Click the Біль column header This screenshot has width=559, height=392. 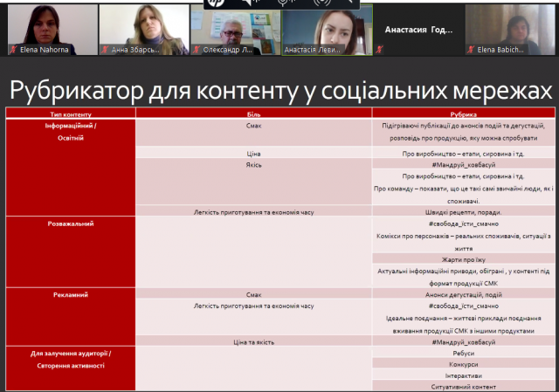[x=253, y=114]
